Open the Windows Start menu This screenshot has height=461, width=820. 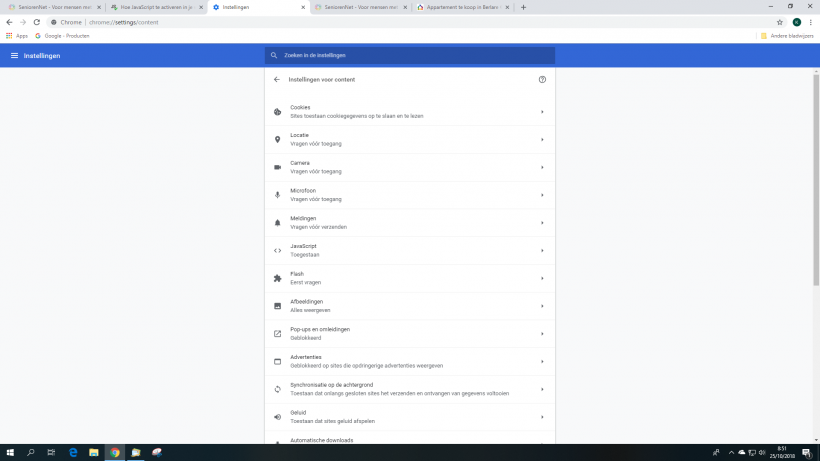tap(10, 452)
